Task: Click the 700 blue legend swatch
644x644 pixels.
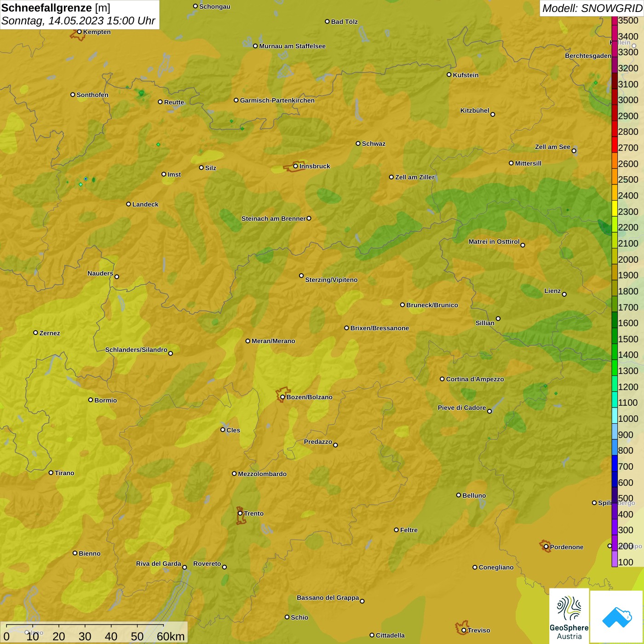Action: [615, 464]
